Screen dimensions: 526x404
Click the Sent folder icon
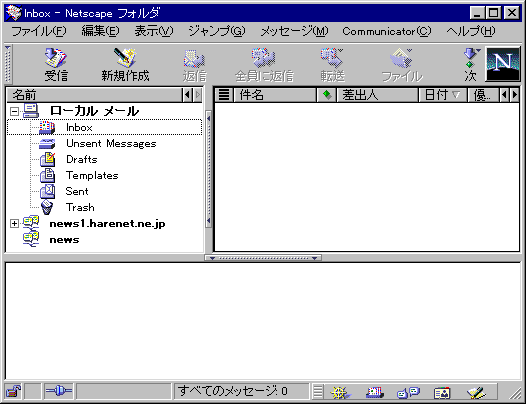[x=48, y=191]
